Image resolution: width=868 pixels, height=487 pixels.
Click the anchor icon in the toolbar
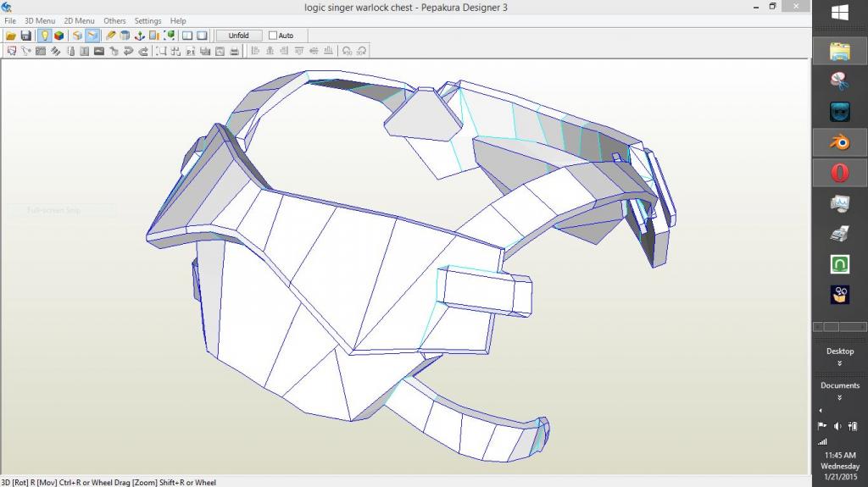140,36
